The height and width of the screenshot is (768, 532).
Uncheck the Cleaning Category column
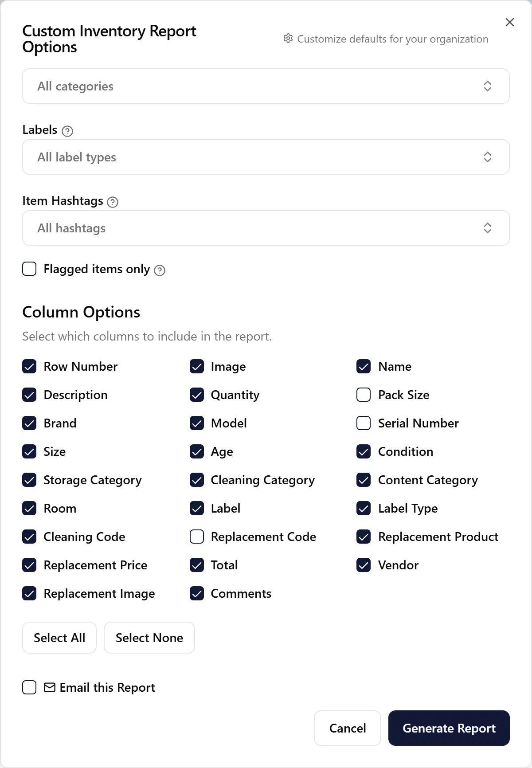click(197, 480)
